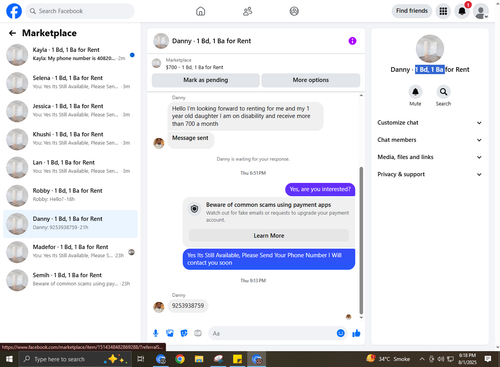
Task: Expand Media, files and links section
Action: pyautogui.click(x=430, y=157)
